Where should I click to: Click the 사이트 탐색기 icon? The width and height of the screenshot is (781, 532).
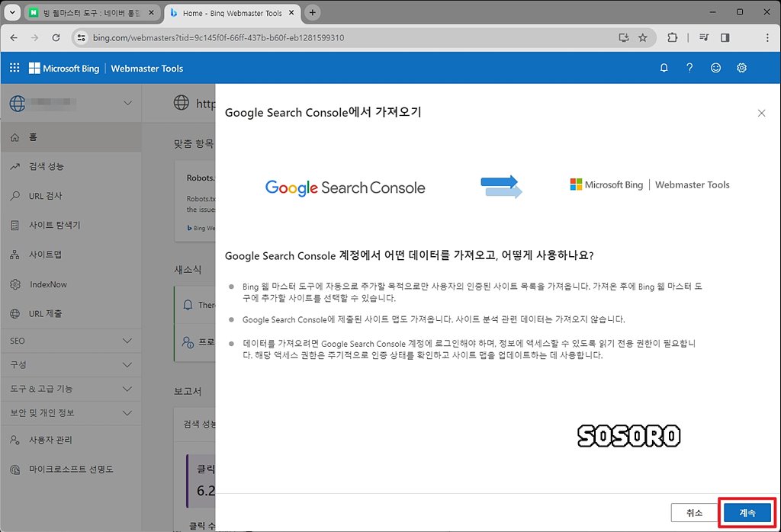[15, 225]
